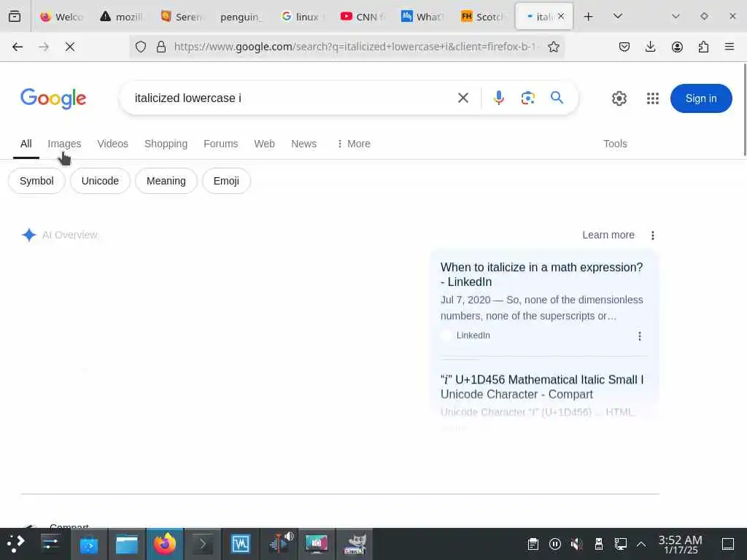The height and width of the screenshot is (560, 747).
Task: Open Firefox account icon
Action: coord(677,47)
